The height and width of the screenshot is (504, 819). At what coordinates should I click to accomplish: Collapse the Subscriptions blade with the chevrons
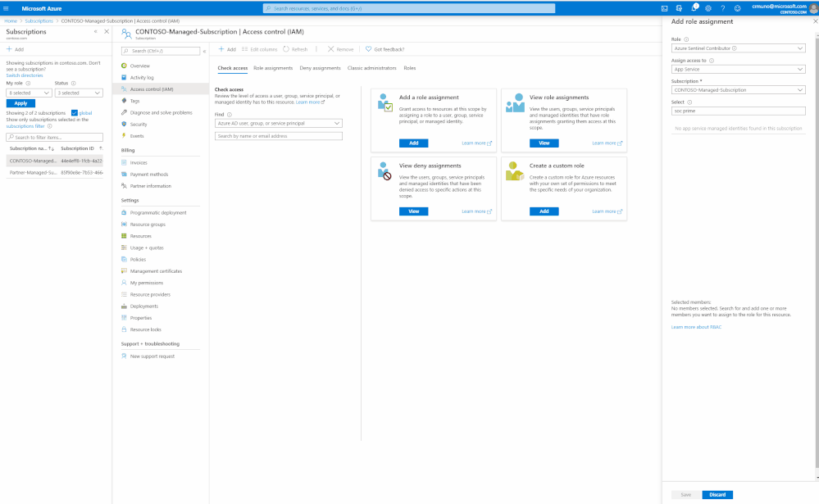point(96,32)
